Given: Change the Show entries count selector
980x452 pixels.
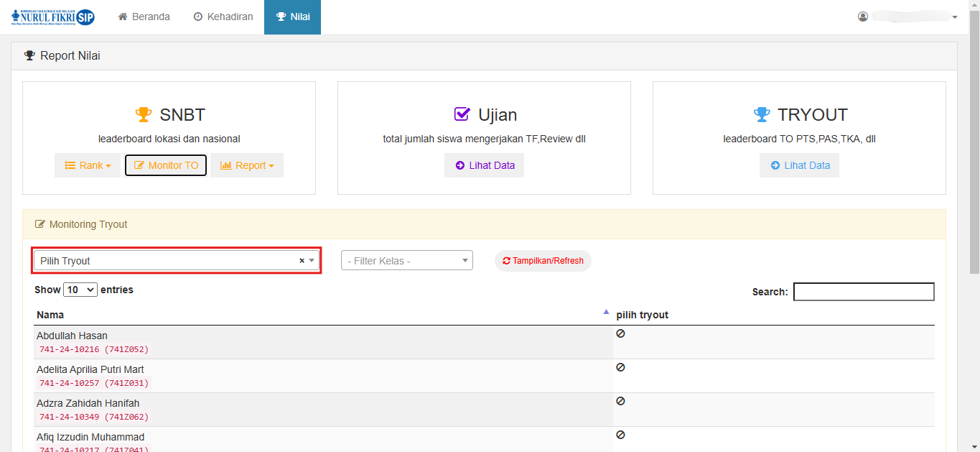Looking at the screenshot, I should (x=80, y=290).
